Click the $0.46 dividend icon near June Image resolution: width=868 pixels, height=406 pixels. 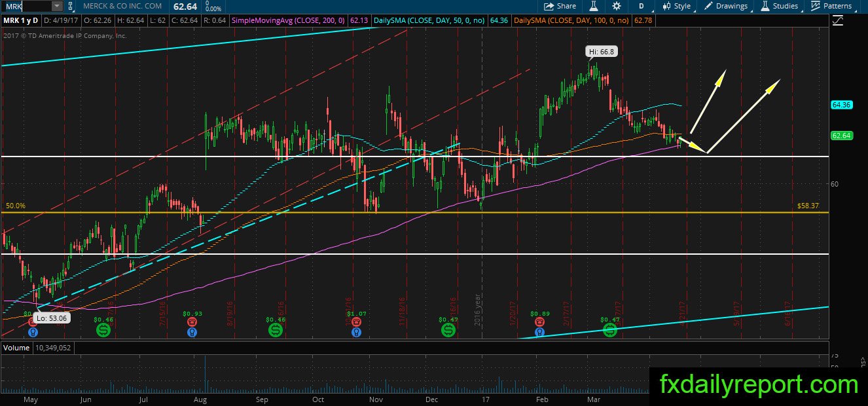tap(104, 331)
